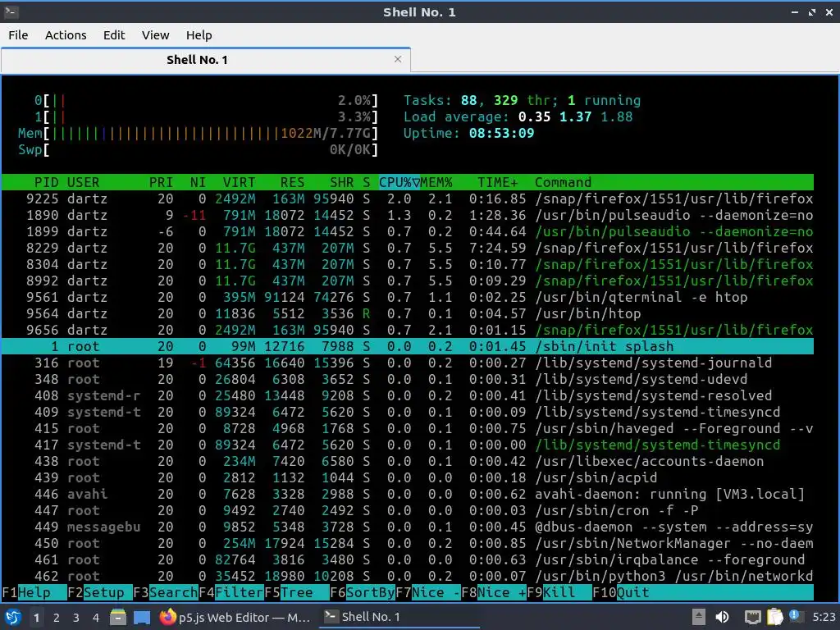The height and width of the screenshot is (630, 840).
Task: Select the /sbin/init splash row
Action: coord(407,346)
